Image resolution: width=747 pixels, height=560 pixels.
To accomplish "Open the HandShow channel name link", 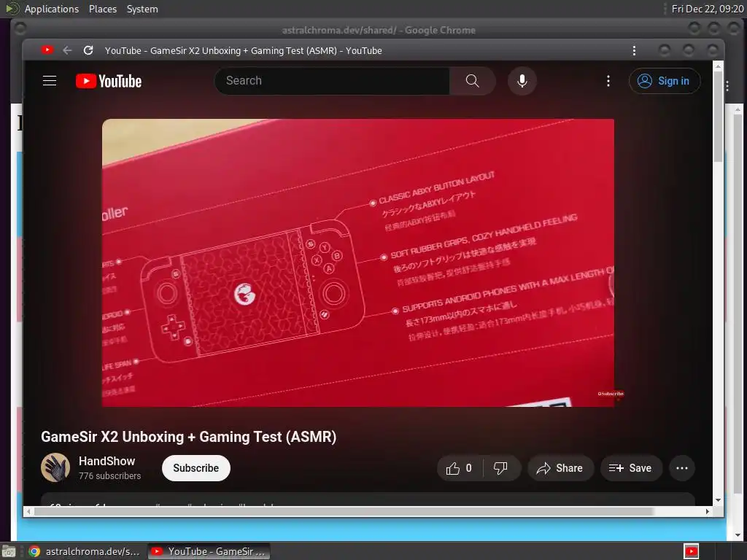I will click(107, 461).
